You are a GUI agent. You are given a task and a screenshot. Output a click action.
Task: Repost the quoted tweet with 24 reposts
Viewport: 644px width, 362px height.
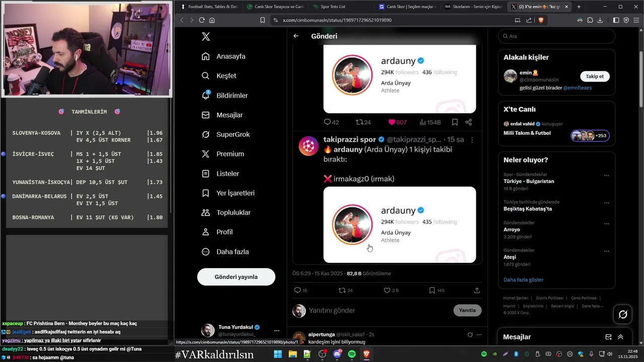click(363, 122)
